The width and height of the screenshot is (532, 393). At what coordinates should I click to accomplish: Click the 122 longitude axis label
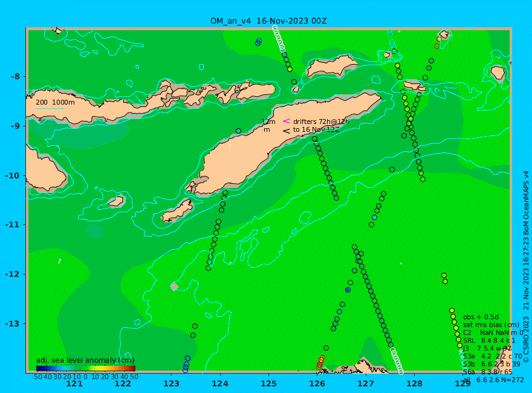tap(123, 384)
